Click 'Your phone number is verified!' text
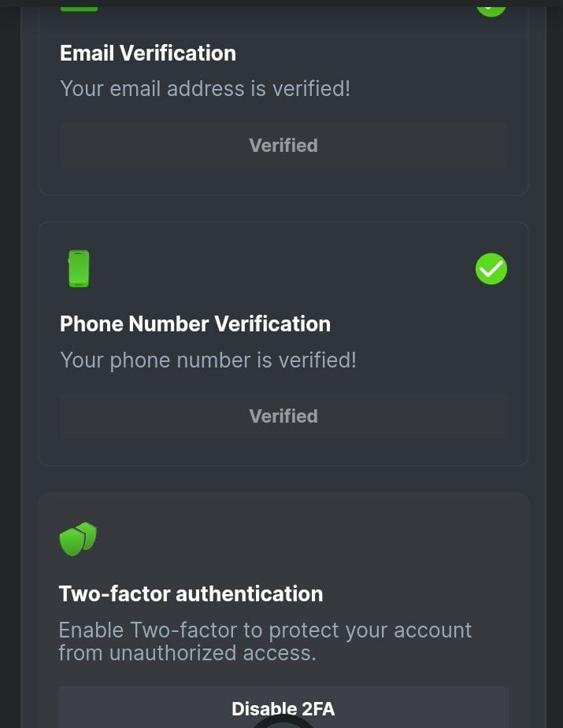This screenshot has width=563, height=728. (x=208, y=360)
